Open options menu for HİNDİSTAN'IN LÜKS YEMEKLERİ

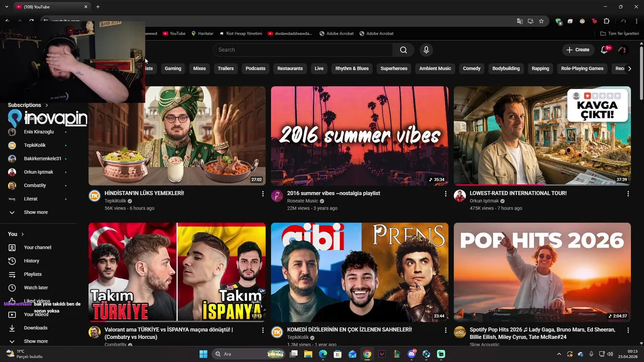[x=263, y=194]
